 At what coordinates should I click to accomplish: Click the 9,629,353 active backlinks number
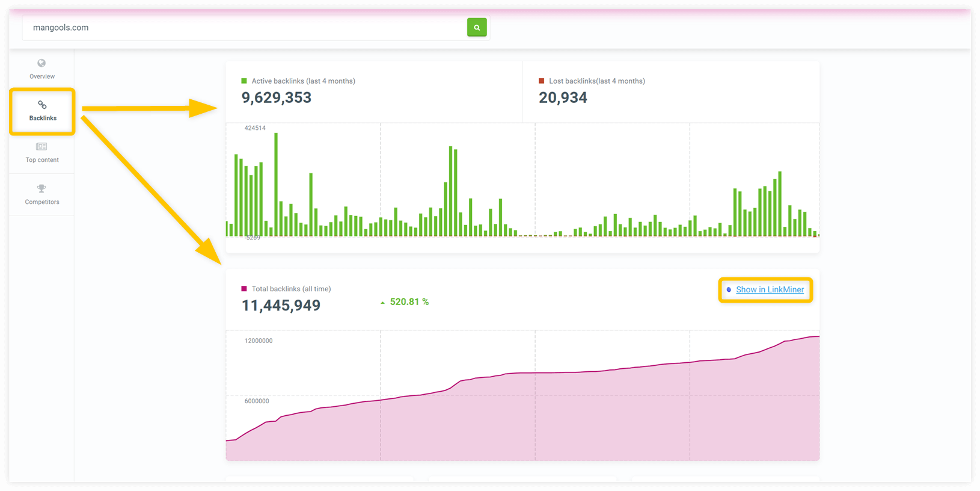(x=277, y=97)
